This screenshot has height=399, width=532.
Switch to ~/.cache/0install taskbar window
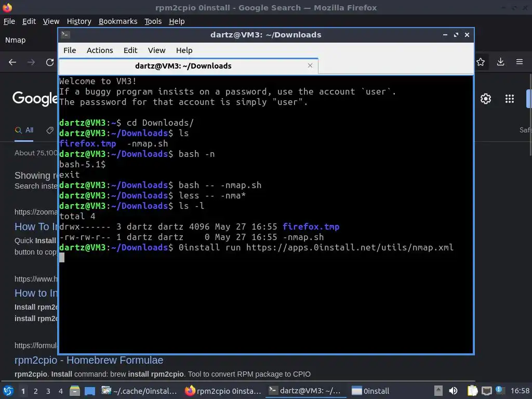tap(139, 391)
